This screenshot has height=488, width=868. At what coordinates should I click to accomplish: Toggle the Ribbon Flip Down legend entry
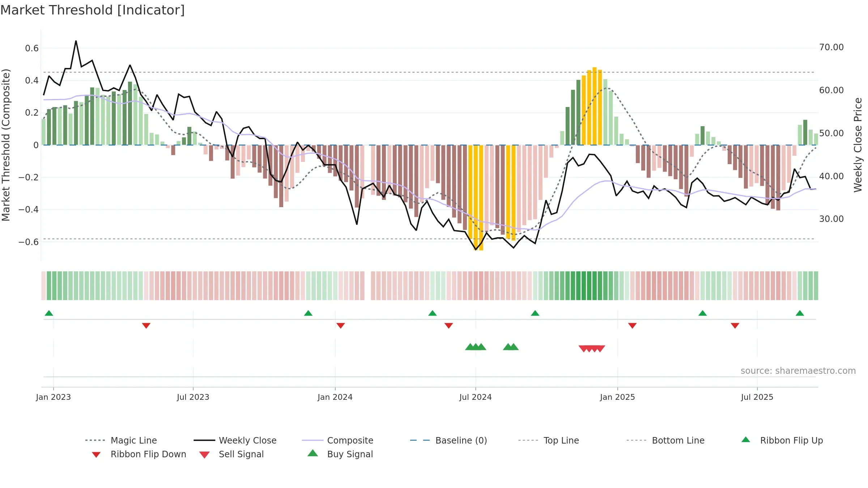click(139, 454)
